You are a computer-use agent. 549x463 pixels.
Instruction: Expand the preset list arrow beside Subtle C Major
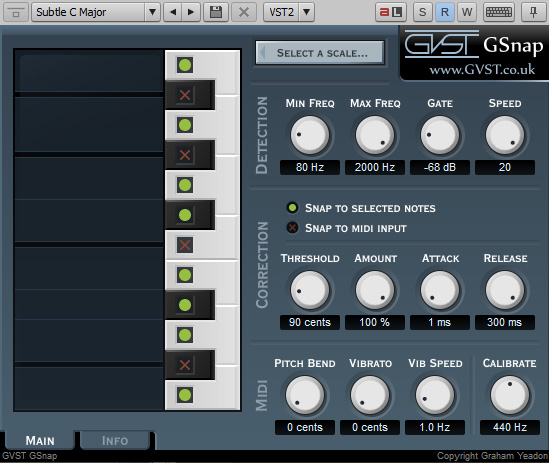[152, 13]
